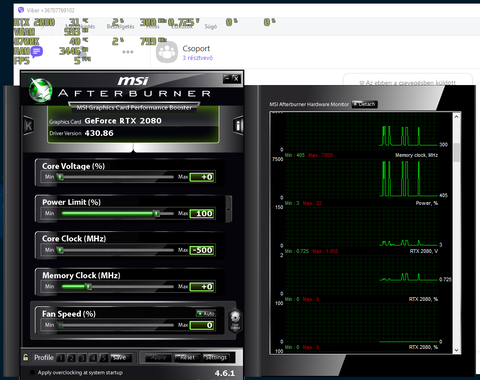The height and width of the screenshot is (380, 480).
Task: Click the Core Voltage +0 value field
Action: tap(202, 177)
